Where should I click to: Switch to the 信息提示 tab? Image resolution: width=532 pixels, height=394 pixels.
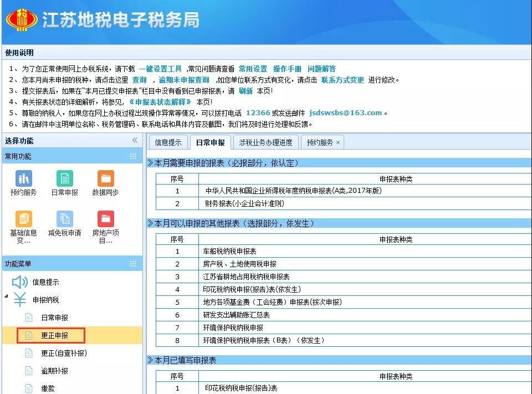tap(168, 142)
